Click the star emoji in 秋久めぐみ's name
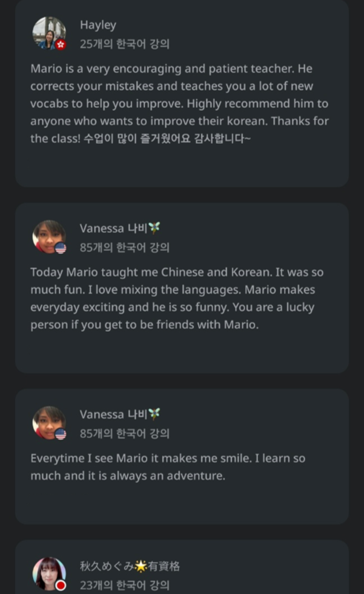The image size is (364, 594). (x=141, y=566)
